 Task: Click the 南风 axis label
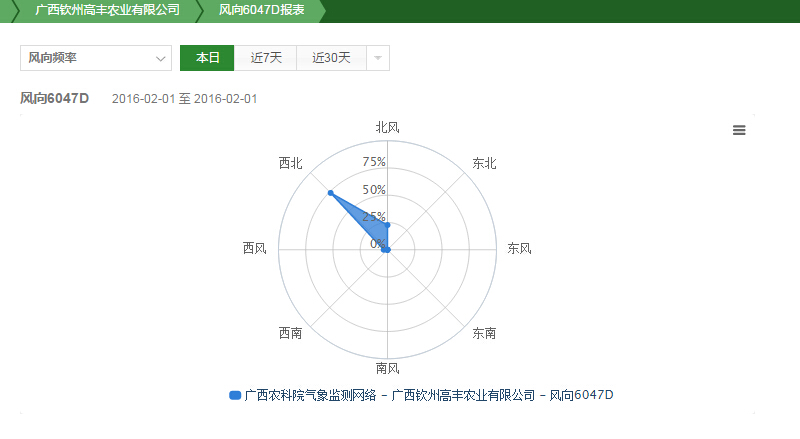387,368
